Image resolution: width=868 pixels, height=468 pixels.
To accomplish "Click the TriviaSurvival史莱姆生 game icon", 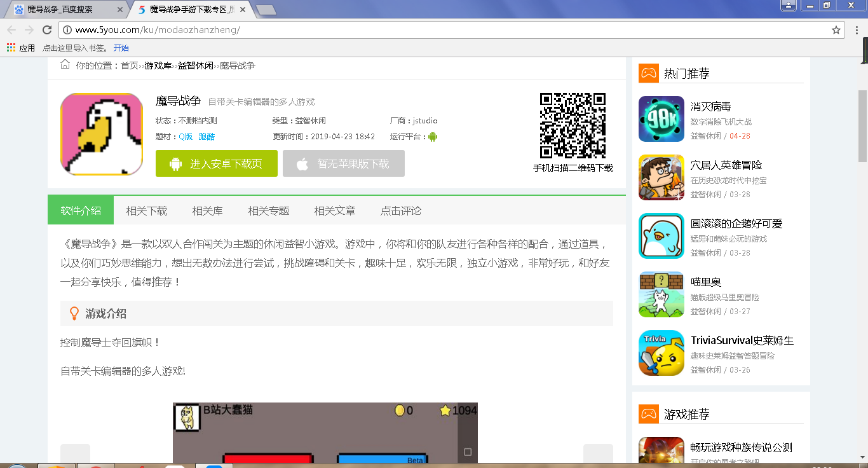I will click(x=661, y=353).
